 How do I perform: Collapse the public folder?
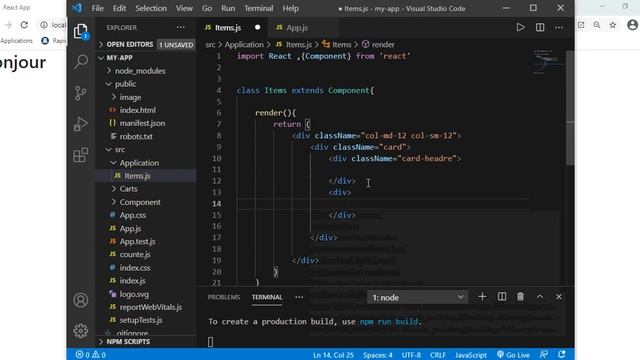coord(125,84)
